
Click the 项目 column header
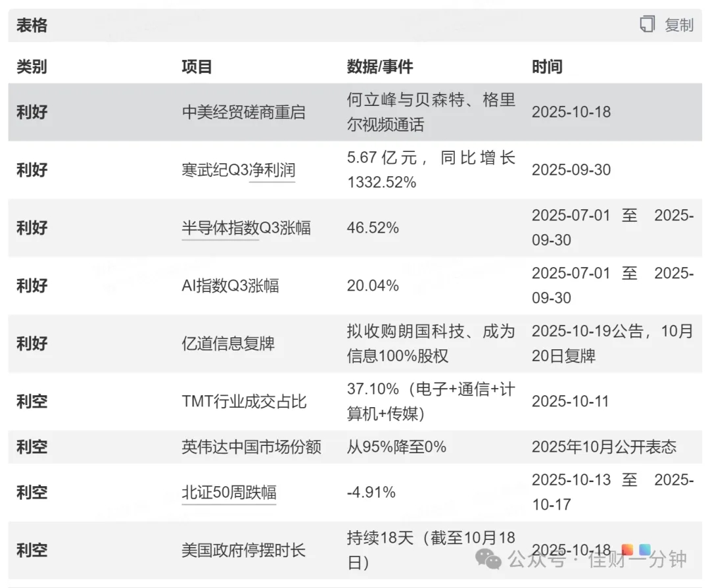(x=197, y=66)
